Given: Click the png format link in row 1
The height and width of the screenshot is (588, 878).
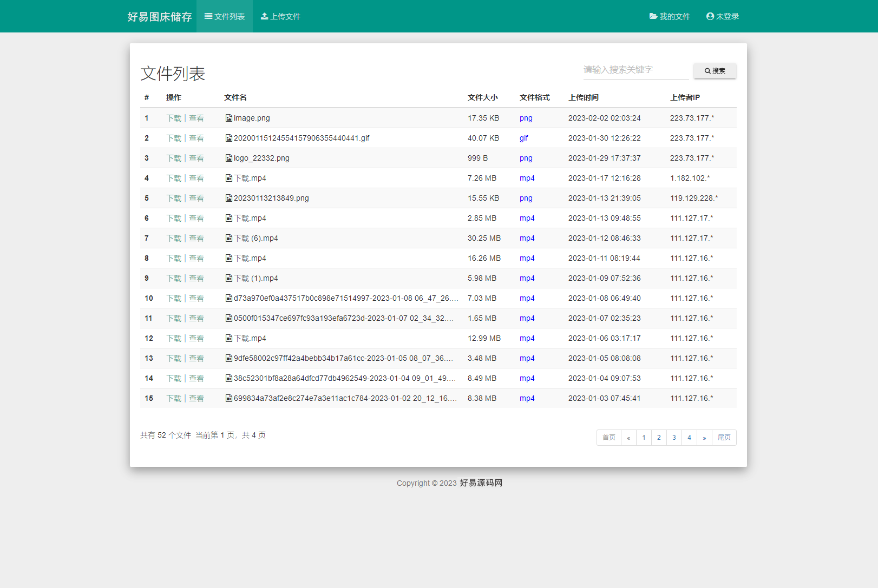Looking at the screenshot, I should tap(526, 118).
